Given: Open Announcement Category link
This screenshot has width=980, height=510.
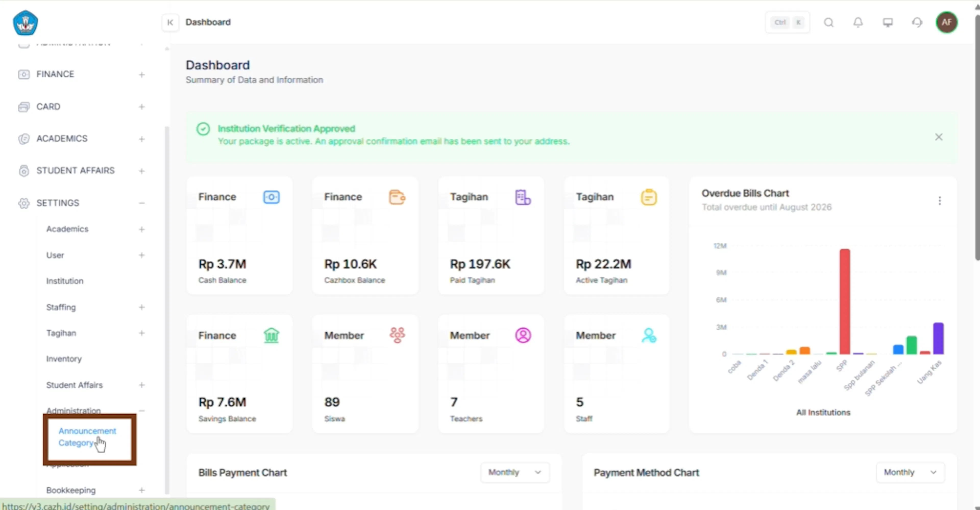Looking at the screenshot, I should (x=87, y=437).
